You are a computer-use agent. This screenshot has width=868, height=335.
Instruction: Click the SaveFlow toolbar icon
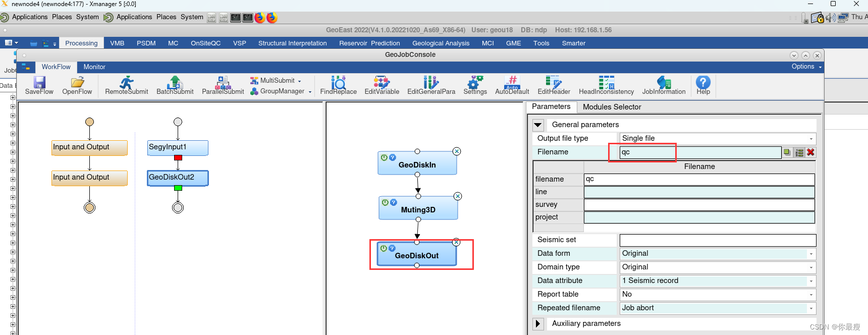pyautogui.click(x=39, y=82)
